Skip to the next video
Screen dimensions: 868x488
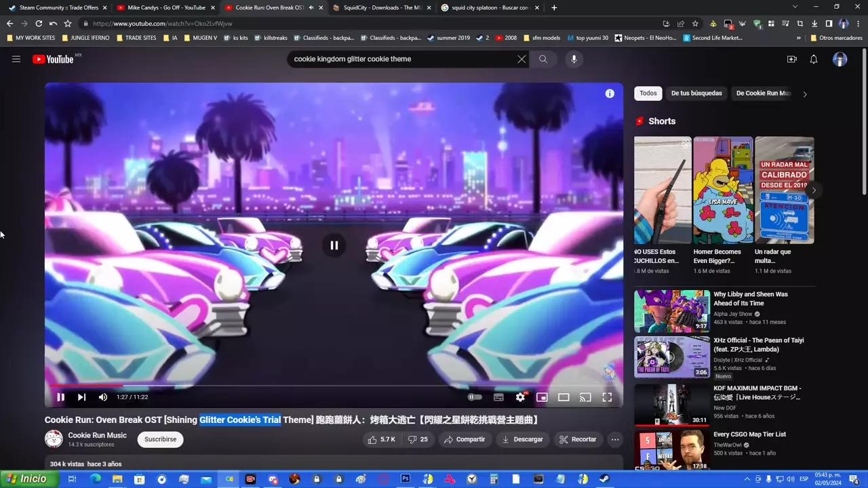coord(81,397)
